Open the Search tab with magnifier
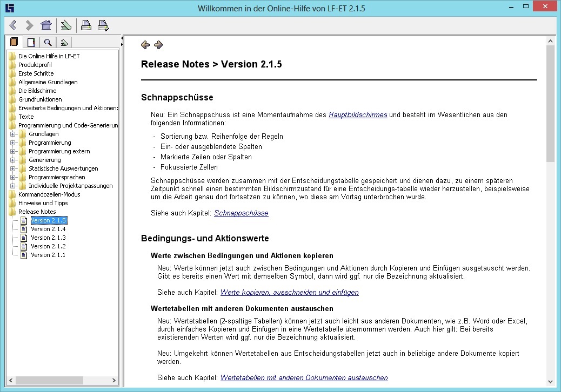 48,43
